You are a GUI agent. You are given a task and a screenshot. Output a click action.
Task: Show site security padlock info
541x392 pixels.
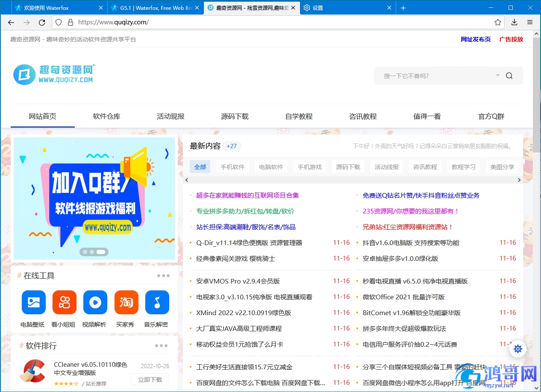coord(70,22)
